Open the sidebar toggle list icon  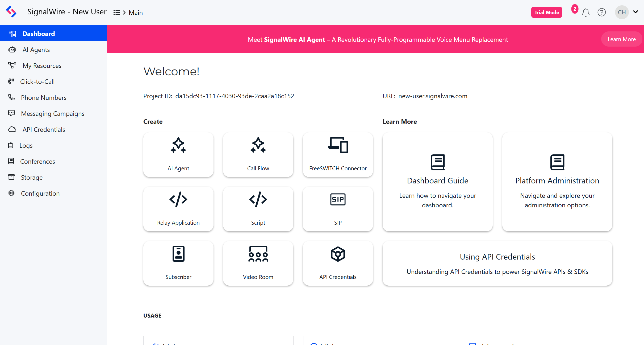[x=116, y=13]
